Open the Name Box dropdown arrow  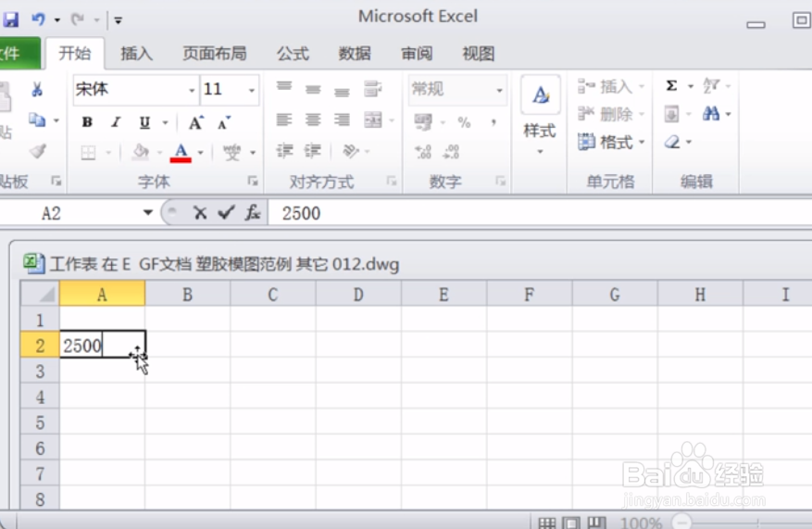point(148,212)
